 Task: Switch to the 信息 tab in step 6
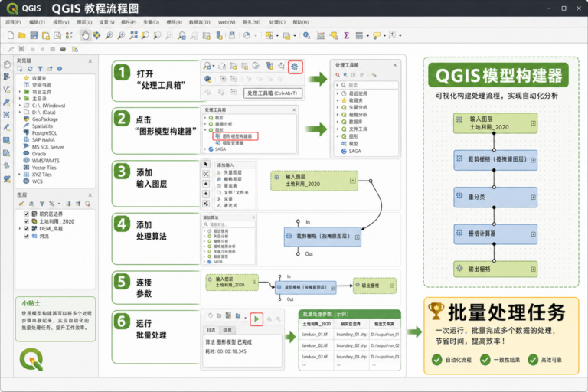point(227,330)
